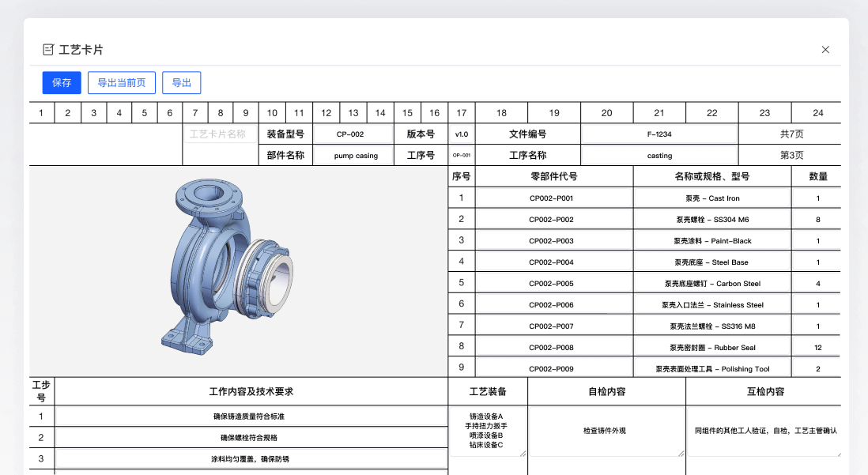The height and width of the screenshot is (475, 868).
Task: Click the 工艺卡片 document icon in title
Action: (x=48, y=50)
